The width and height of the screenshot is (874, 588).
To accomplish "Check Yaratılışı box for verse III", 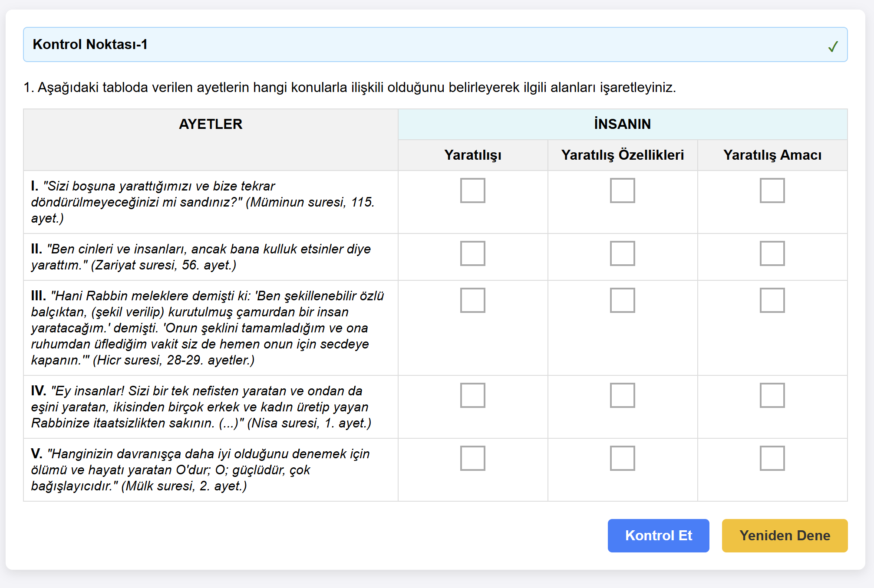I will pos(472,300).
